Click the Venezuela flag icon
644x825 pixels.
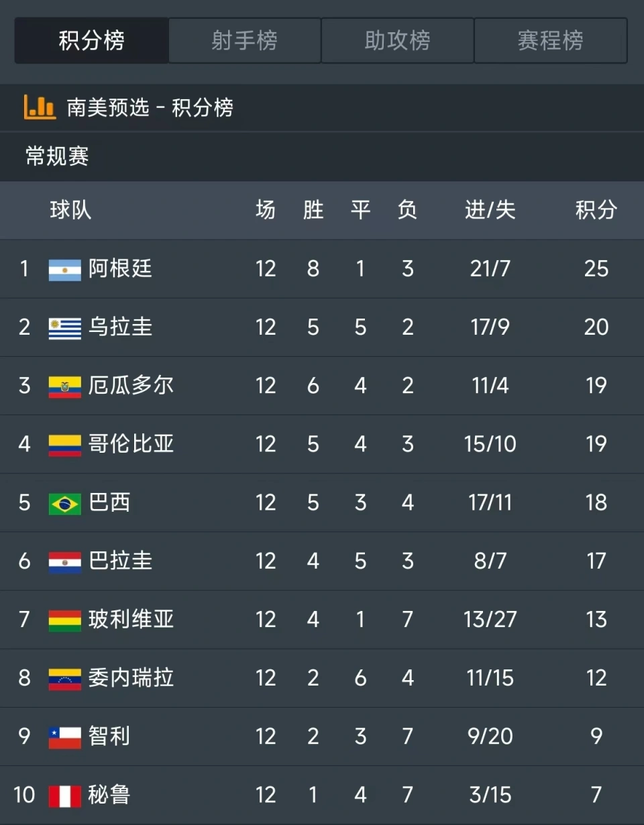(x=64, y=679)
